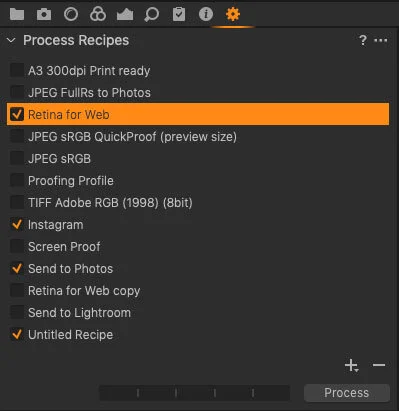Image resolution: width=399 pixels, height=411 pixels.
Task: Select the 'Send to Lightroom' recipe name
Action: point(79,313)
